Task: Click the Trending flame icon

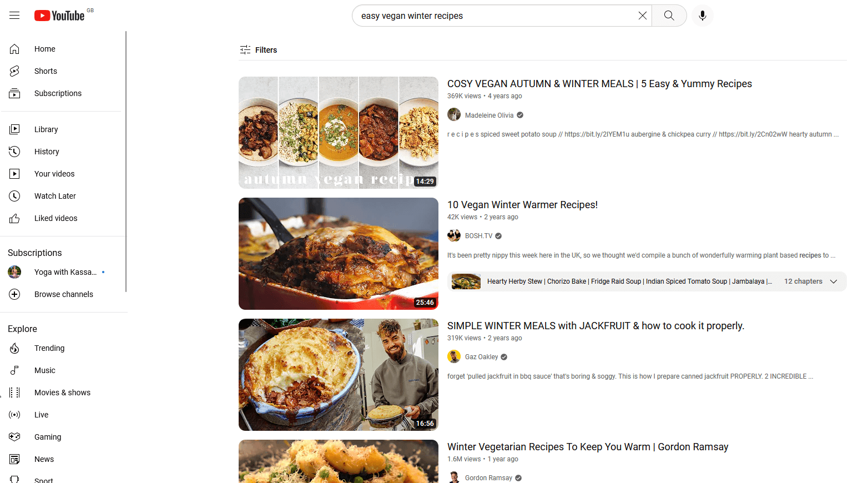Action: (x=14, y=348)
